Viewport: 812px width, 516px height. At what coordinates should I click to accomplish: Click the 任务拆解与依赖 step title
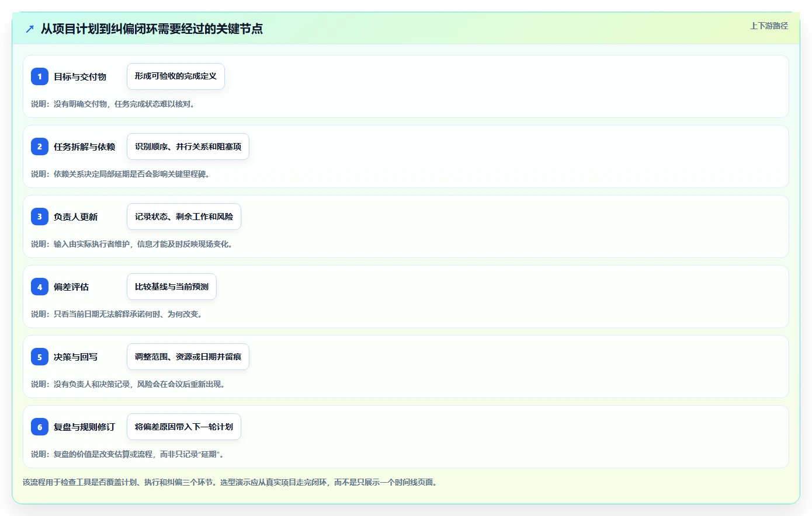click(x=85, y=147)
